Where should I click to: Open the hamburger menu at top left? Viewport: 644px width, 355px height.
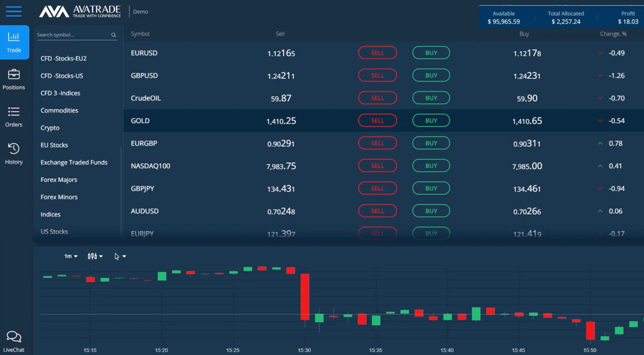tap(14, 12)
